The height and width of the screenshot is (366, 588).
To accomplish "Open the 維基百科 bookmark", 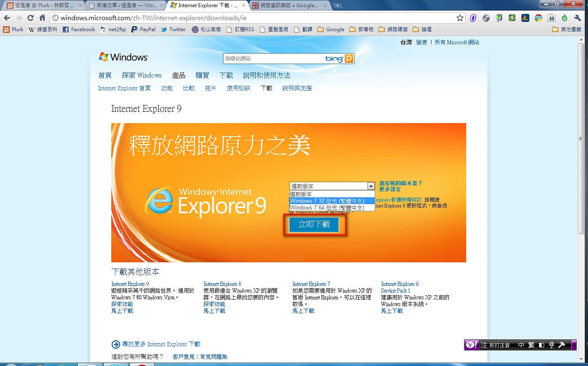I will [43, 30].
